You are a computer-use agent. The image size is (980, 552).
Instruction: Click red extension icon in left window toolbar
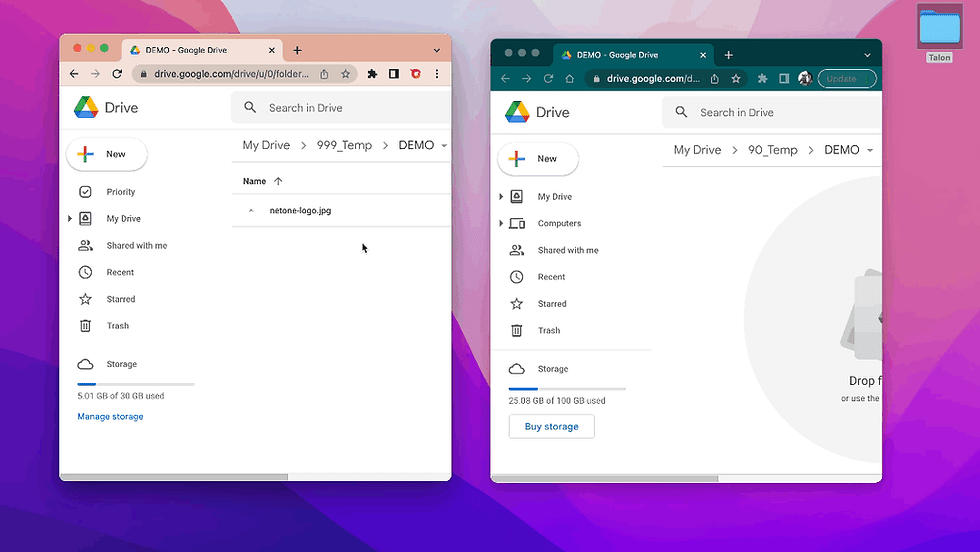point(416,74)
